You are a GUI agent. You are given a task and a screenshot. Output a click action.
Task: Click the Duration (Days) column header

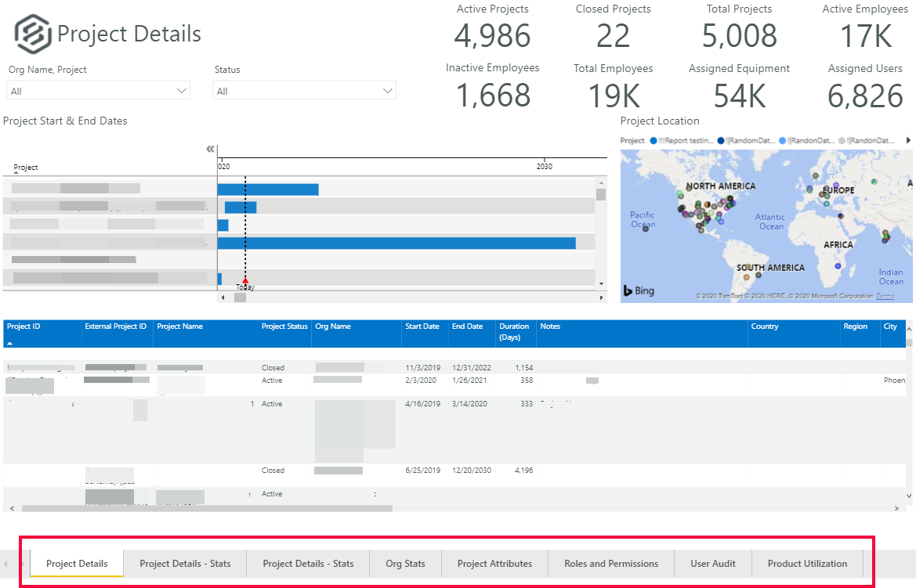click(x=514, y=332)
